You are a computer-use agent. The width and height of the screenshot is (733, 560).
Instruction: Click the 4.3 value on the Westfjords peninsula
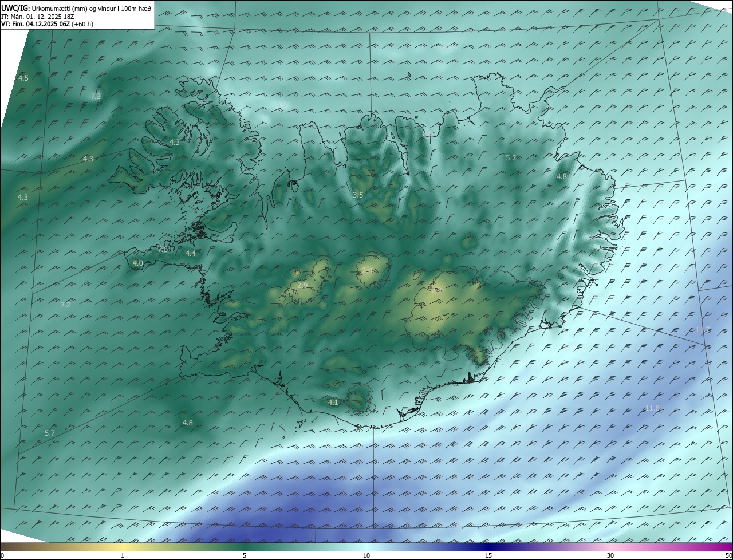[x=175, y=143]
